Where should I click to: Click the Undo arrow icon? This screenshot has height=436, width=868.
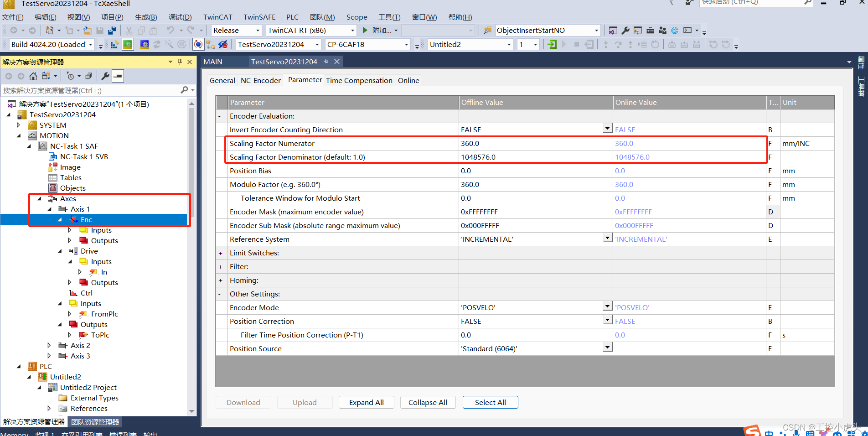170,31
